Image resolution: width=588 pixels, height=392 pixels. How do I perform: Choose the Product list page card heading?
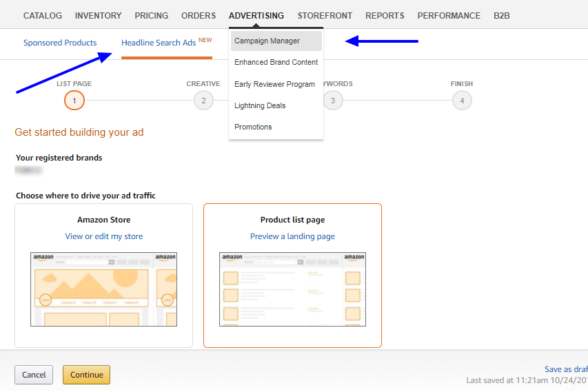click(x=292, y=220)
